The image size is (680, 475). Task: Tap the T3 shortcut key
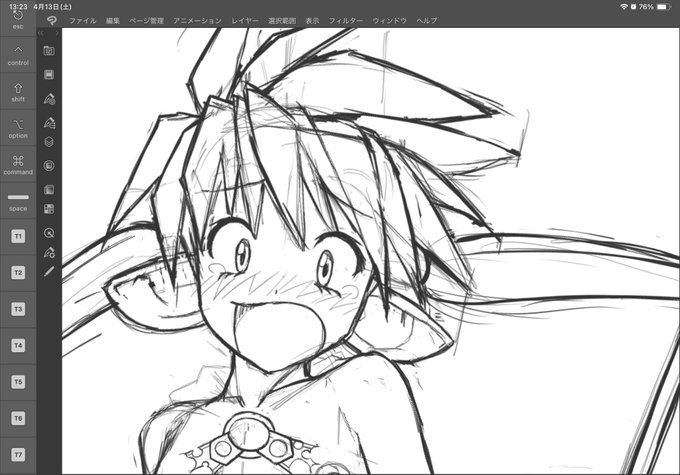[x=18, y=309]
